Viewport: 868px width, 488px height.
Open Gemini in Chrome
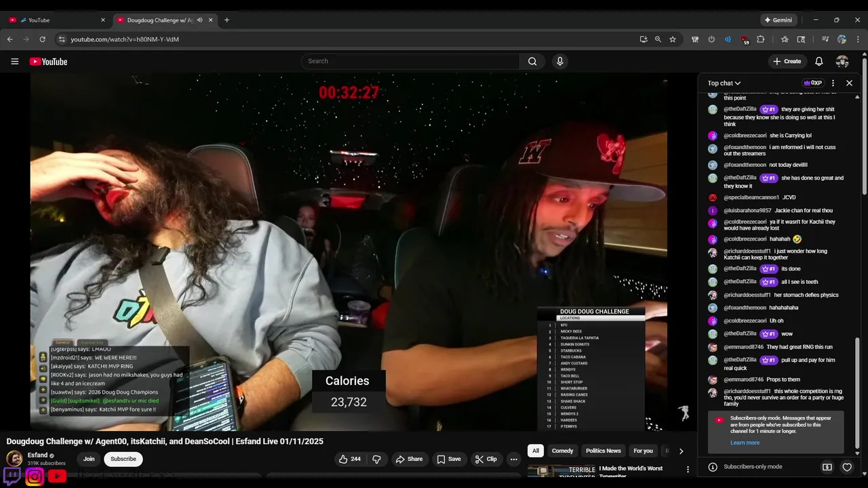coord(778,20)
